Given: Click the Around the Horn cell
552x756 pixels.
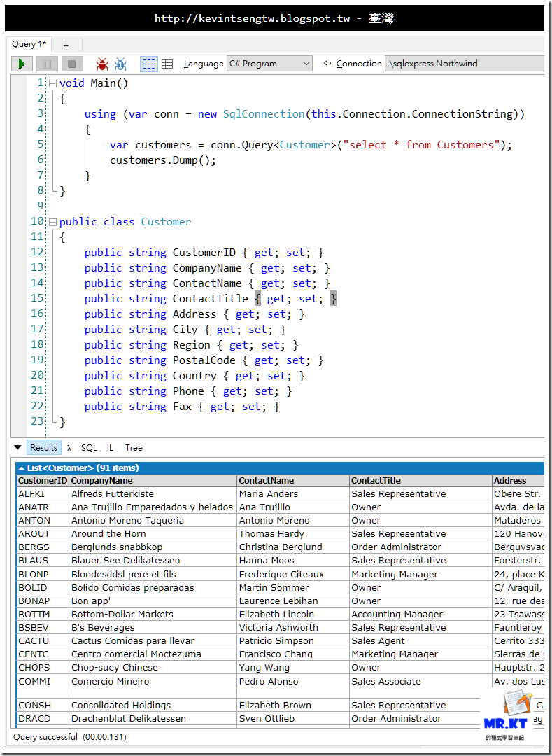Looking at the screenshot, I should [153, 533].
